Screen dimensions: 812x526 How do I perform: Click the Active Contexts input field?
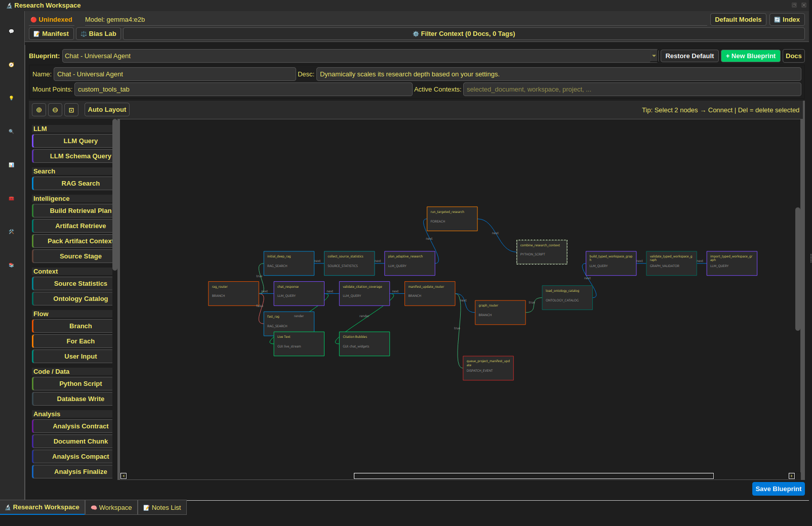pos(632,90)
